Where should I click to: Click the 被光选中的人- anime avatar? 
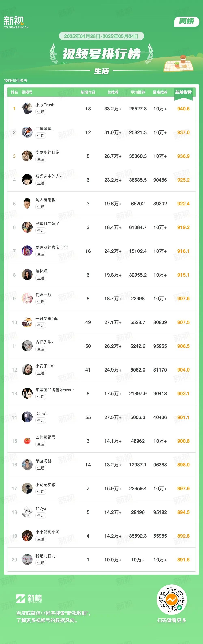27,180
